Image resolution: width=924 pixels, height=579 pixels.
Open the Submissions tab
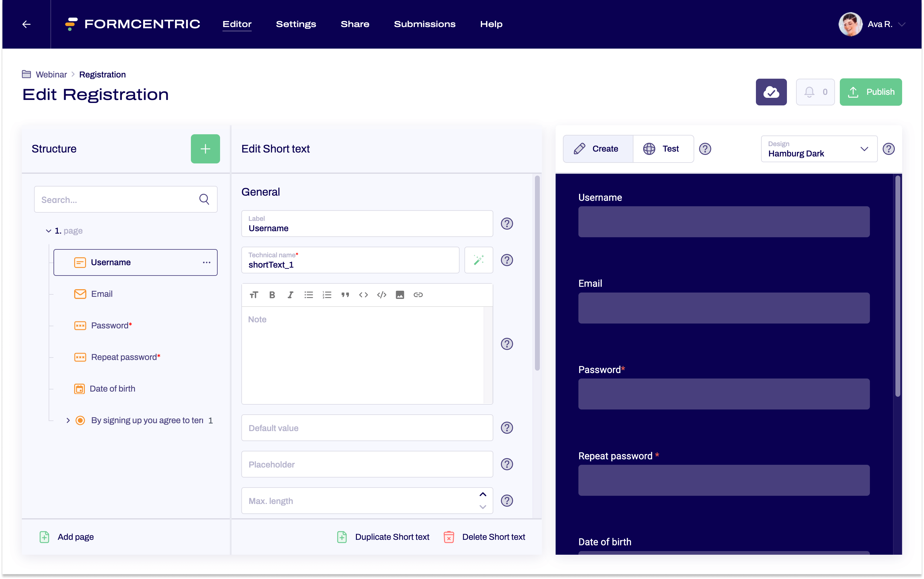pos(424,24)
